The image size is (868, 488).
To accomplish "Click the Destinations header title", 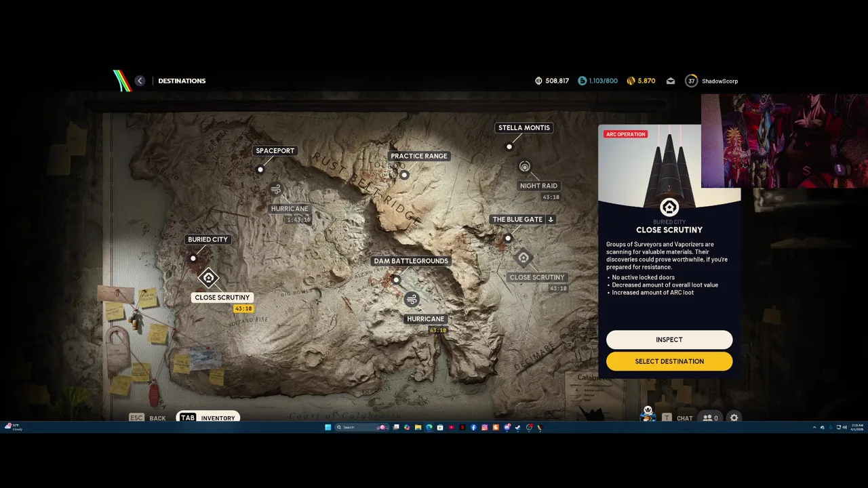I will [x=182, y=81].
